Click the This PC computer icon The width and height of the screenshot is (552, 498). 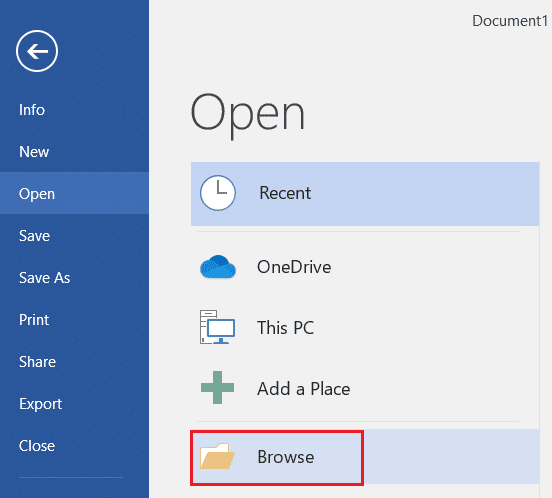coord(217,327)
